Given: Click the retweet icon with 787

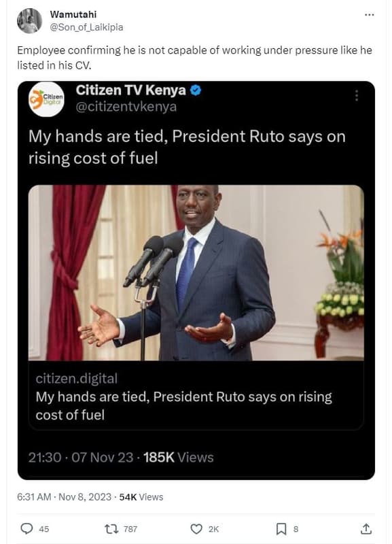Looking at the screenshot, I should point(111,529).
